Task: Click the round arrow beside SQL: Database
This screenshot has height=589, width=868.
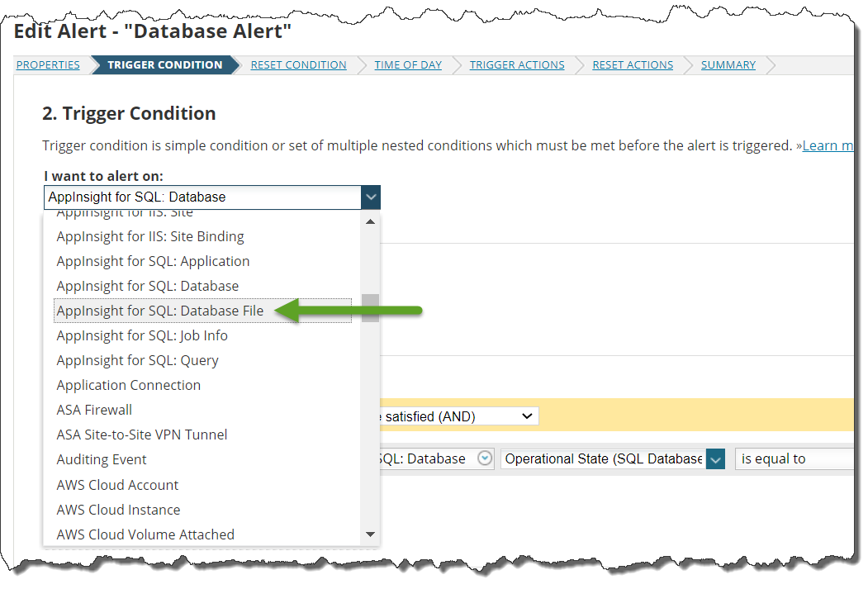Action: point(486,458)
